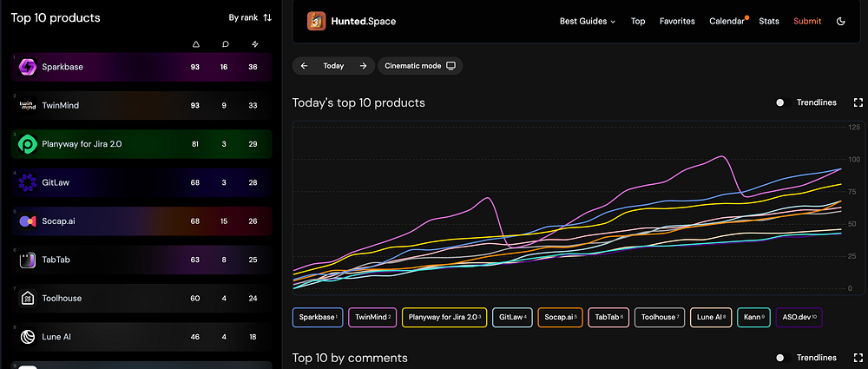This screenshot has width=868, height=369.
Task: Toggle Toolhouse line in chart legend
Action: click(x=660, y=318)
